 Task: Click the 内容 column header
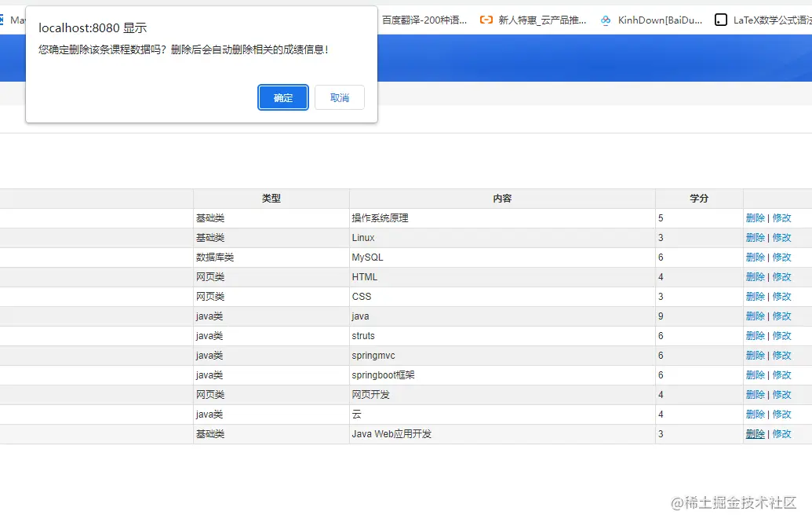coord(502,199)
